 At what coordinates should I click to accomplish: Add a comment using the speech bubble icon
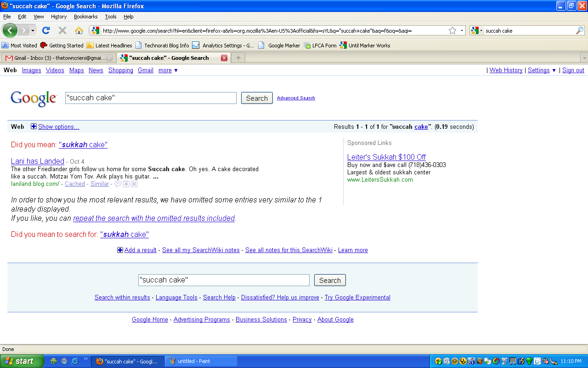(118, 184)
